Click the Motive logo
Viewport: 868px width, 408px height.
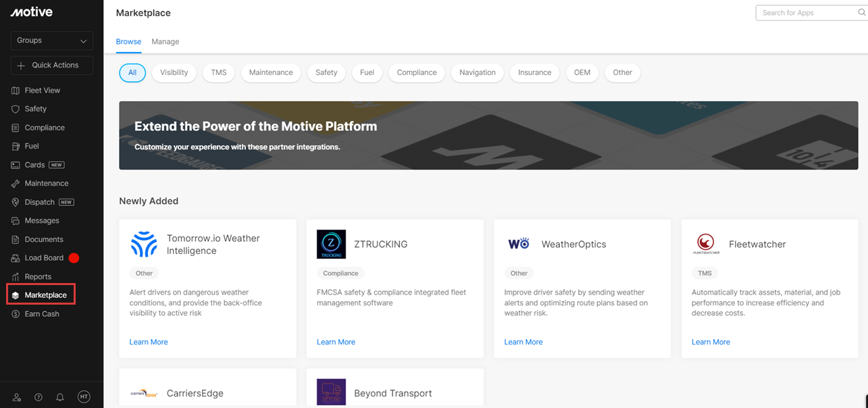(31, 12)
